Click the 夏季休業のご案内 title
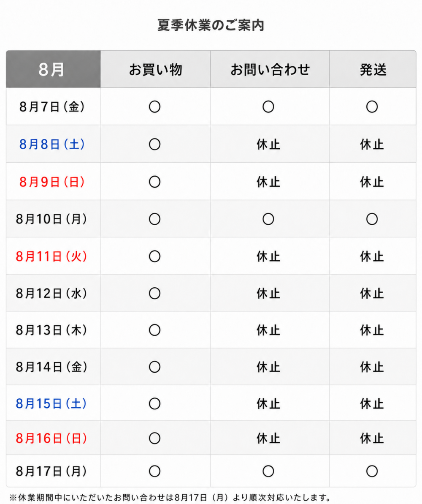The height and width of the screenshot is (504, 422). coord(211,25)
